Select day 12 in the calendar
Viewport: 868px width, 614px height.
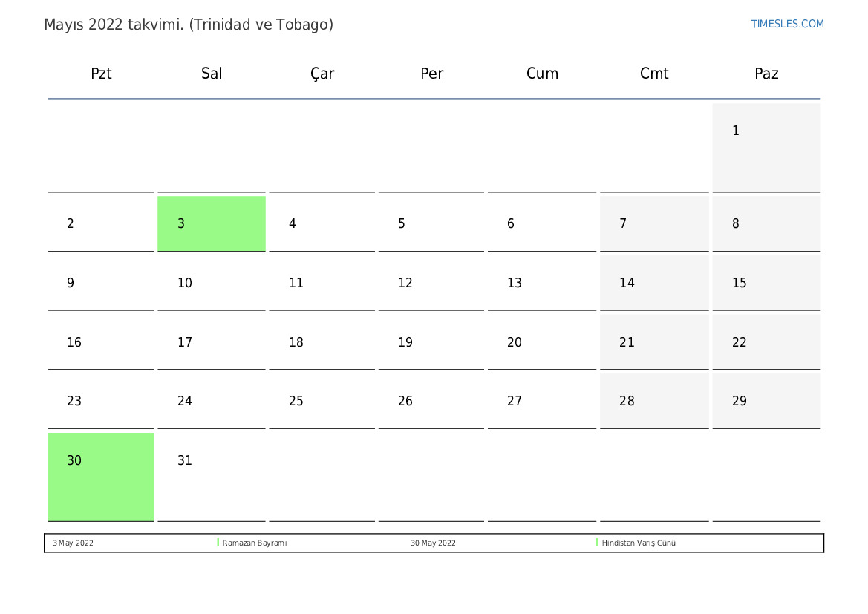[x=431, y=283]
